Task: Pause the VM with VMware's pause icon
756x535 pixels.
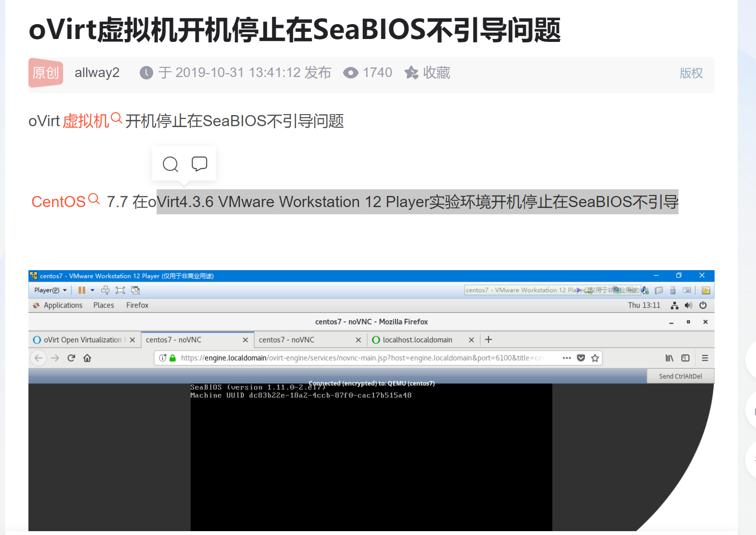Action: coord(82,290)
